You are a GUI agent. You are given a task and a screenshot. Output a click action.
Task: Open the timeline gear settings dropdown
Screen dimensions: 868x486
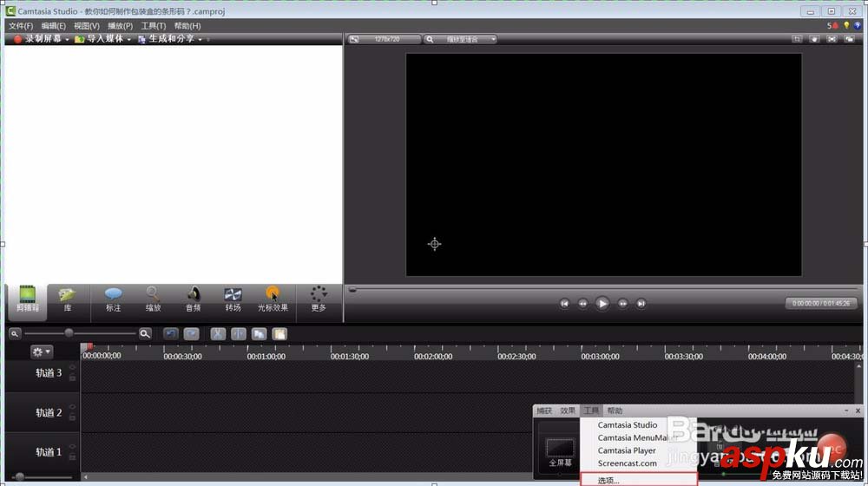pos(41,351)
